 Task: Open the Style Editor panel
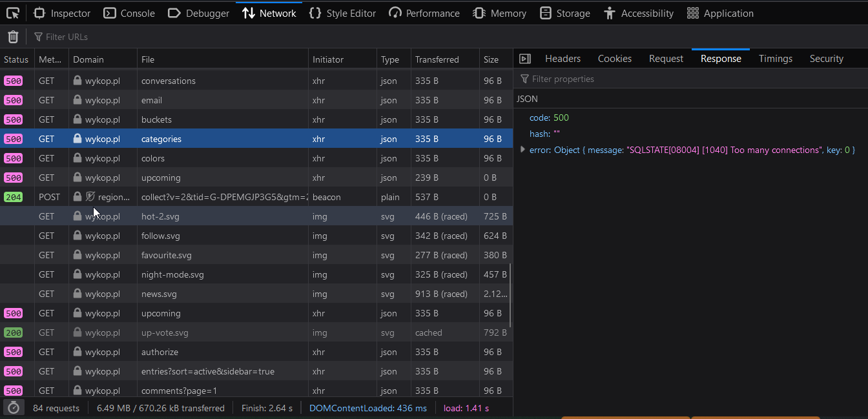tap(342, 13)
